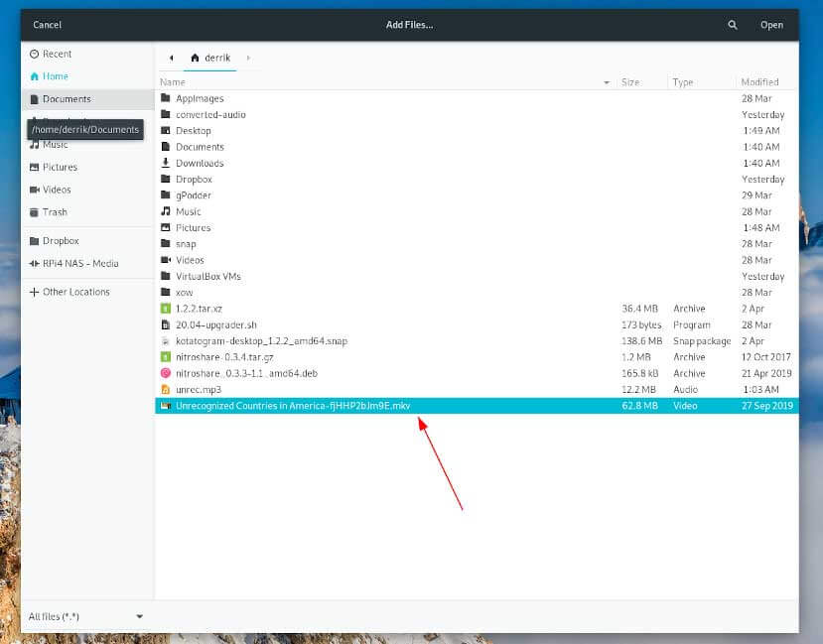Select the derrik home path button
Viewport: 823px width, 644px height.
tap(210, 58)
